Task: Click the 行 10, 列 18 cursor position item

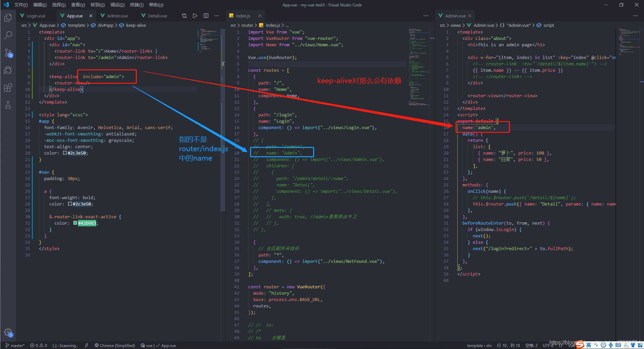Action: click(x=508, y=346)
